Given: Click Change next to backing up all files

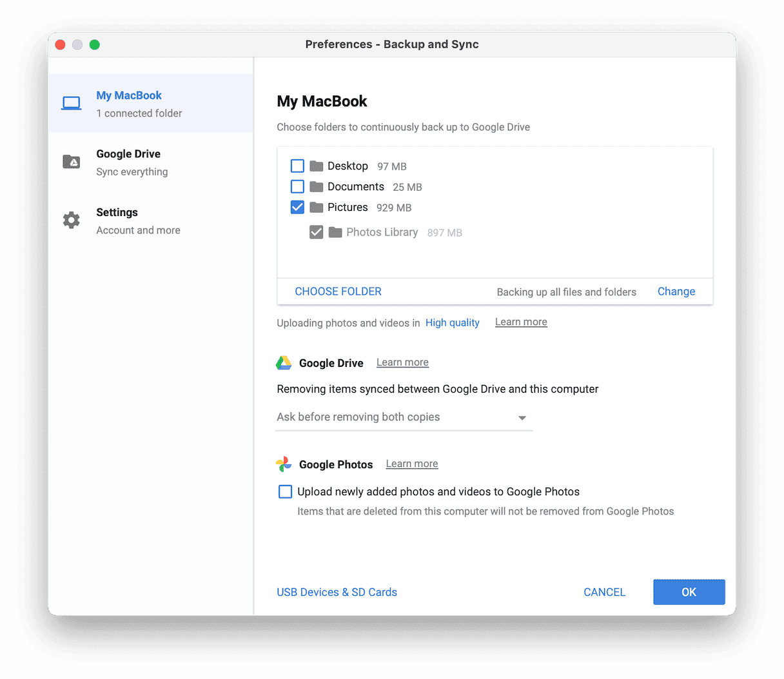Looking at the screenshot, I should point(676,291).
